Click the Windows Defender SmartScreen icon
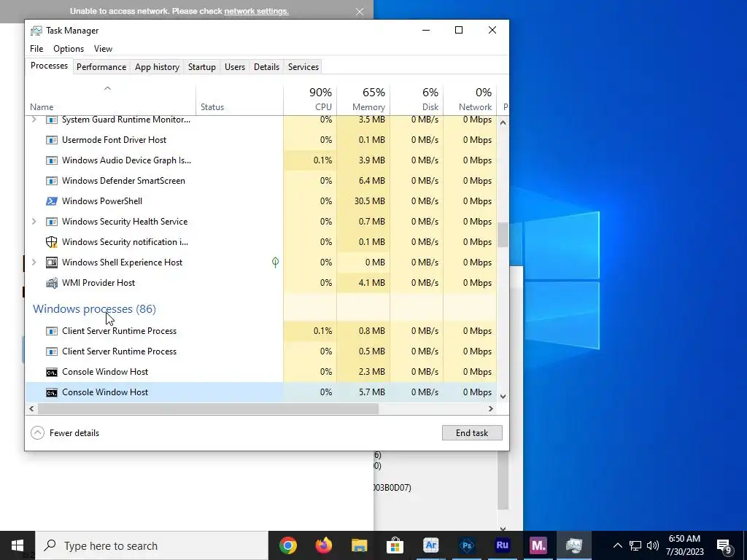This screenshot has height=560, width=747. point(52,181)
